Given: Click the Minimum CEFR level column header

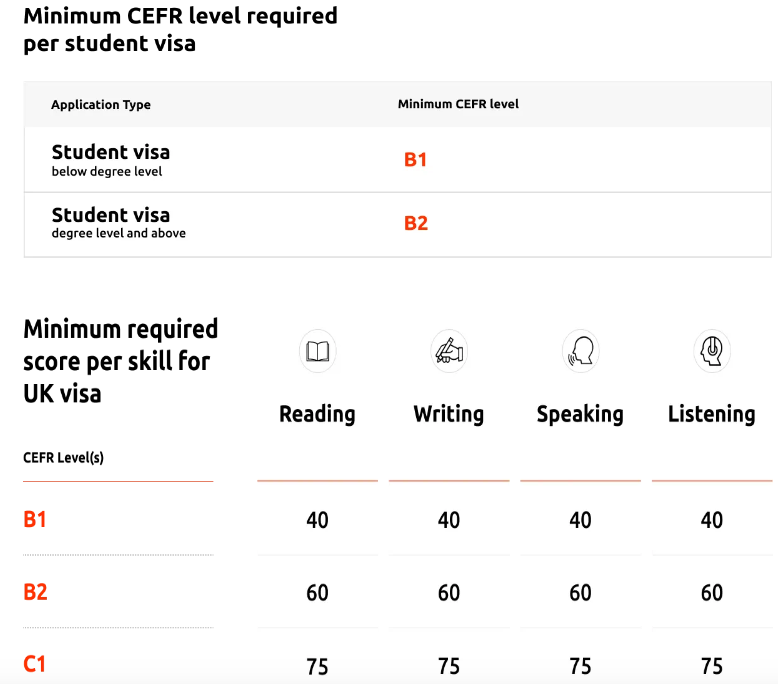Looking at the screenshot, I should (458, 104).
